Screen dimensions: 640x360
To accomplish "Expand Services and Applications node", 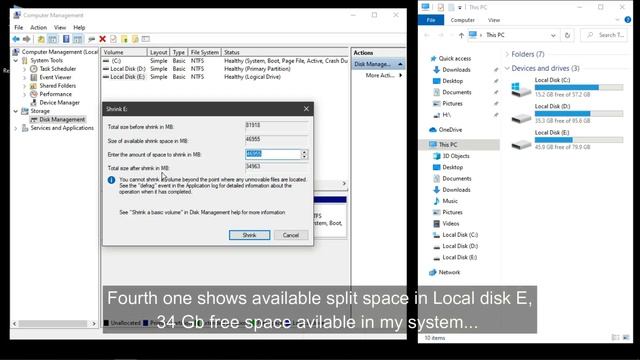I will point(16,128).
